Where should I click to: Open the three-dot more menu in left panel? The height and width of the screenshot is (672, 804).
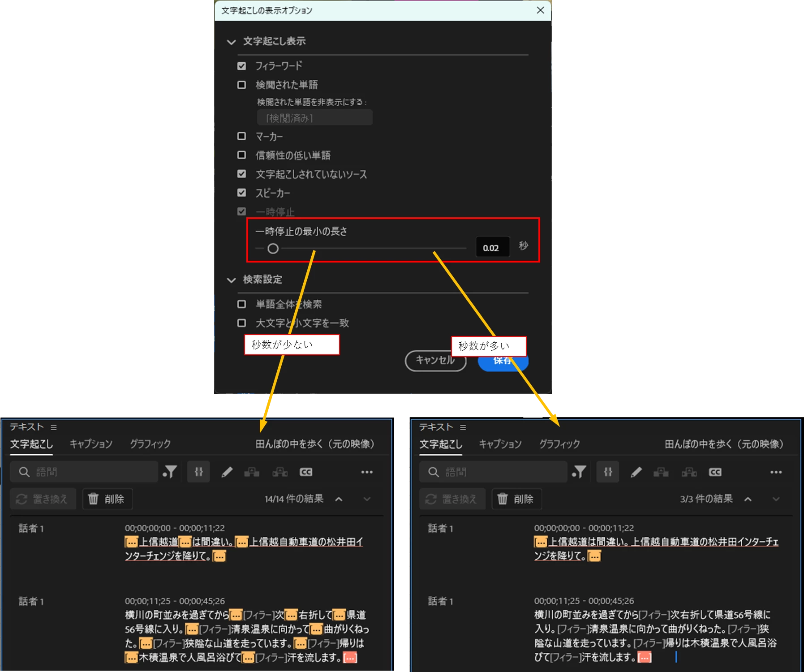(x=367, y=472)
